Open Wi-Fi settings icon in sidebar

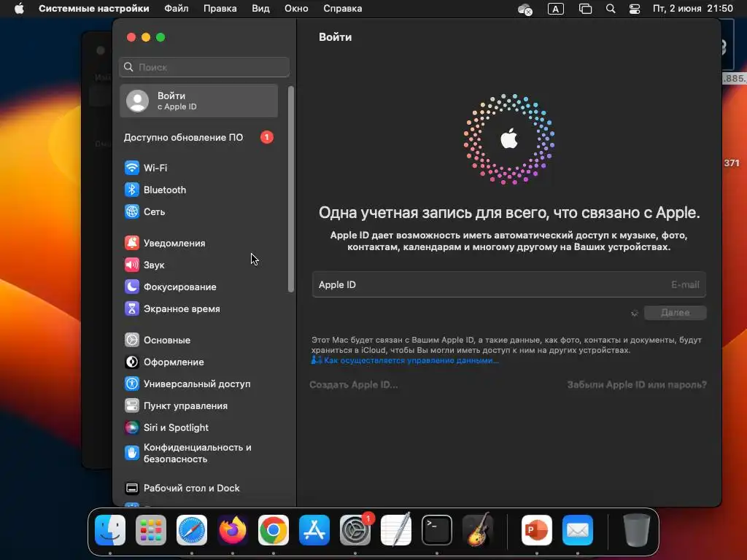point(132,168)
